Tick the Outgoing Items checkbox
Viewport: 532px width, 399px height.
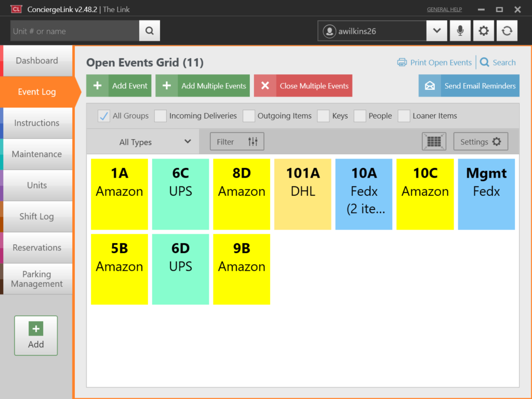click(249, 116)
